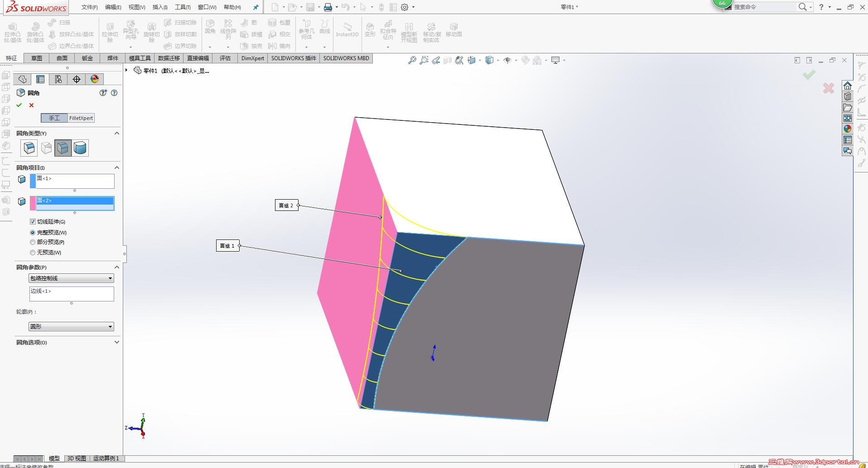Select the face fillet type icon
The width and height of the screenshot is (868, 468).
[63, 148]
